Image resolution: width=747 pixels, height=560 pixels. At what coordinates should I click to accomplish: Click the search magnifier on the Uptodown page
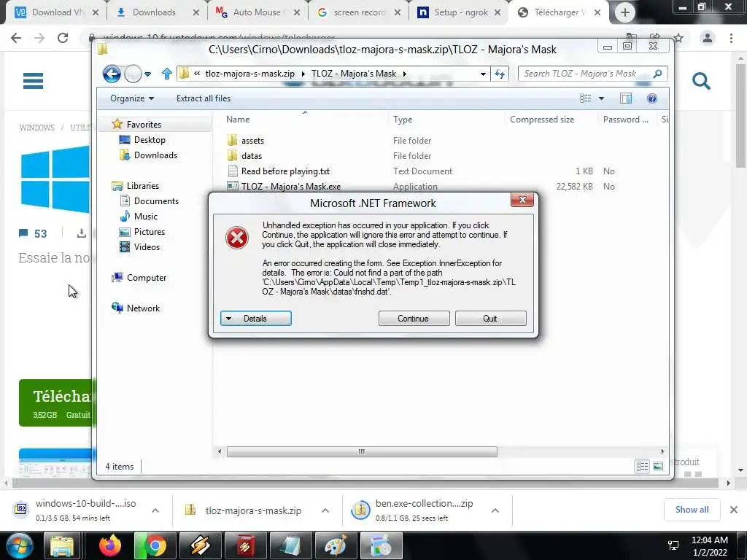(701, 81)
